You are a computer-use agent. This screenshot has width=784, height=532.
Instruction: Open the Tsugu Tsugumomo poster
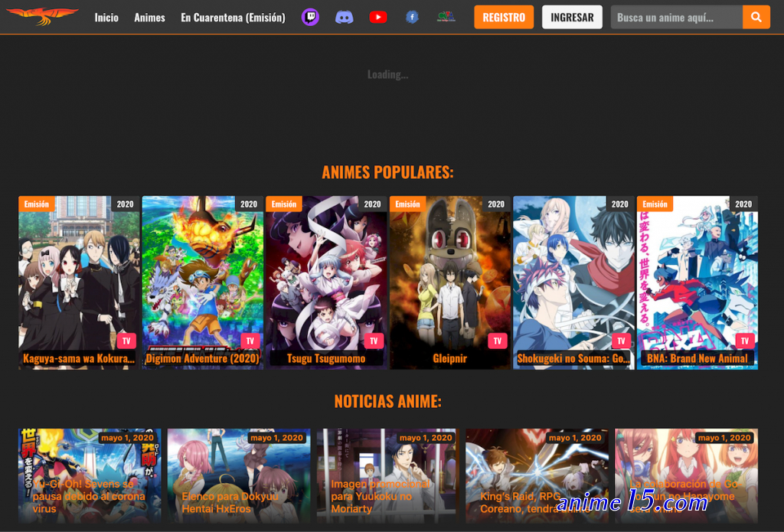tap(326, 282)
